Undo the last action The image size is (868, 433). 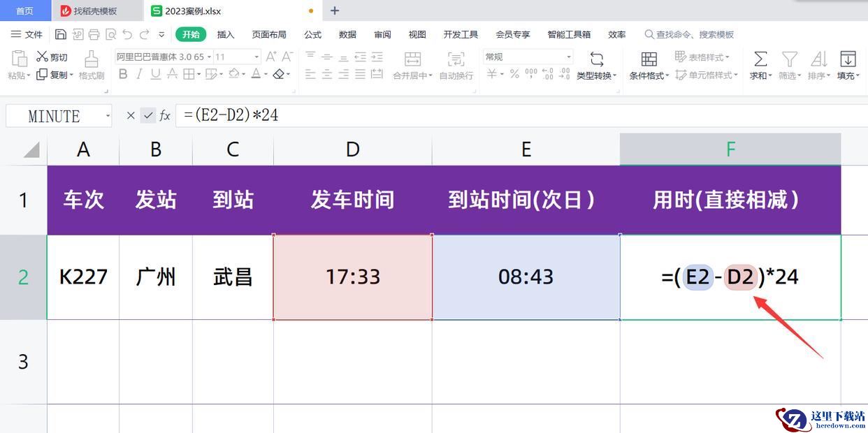127,34
